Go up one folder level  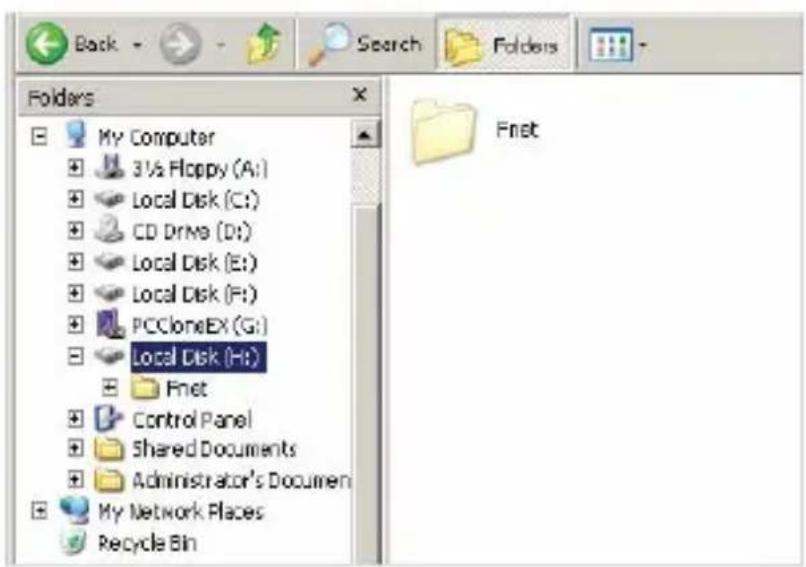263,44
